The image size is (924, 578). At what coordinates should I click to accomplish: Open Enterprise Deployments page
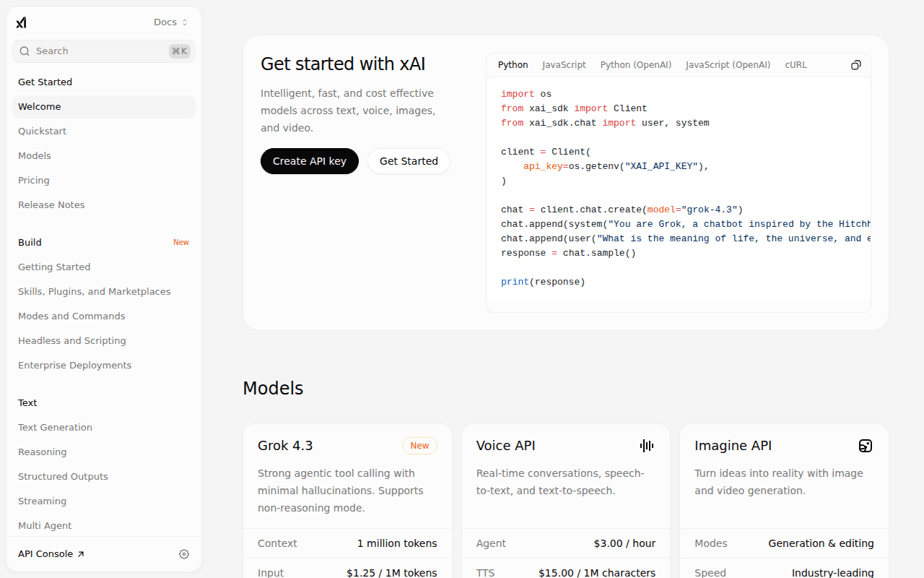104,366
